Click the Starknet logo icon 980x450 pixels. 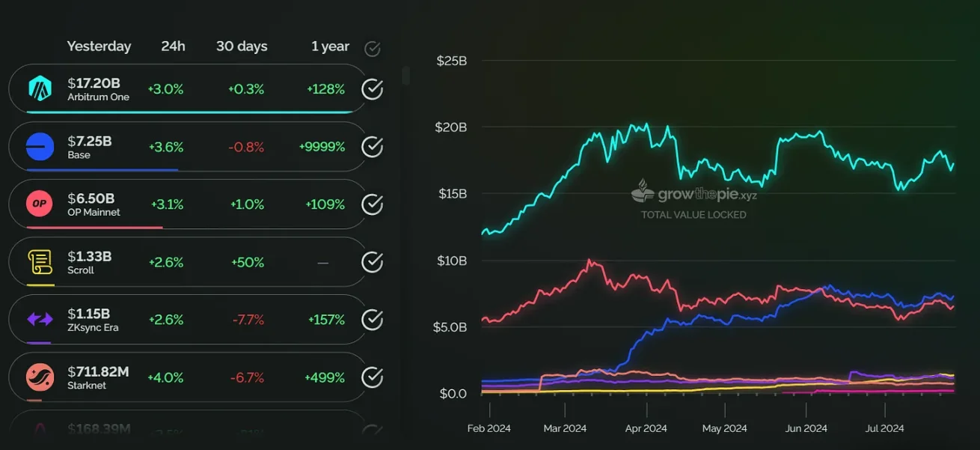[x=40, y=377]
